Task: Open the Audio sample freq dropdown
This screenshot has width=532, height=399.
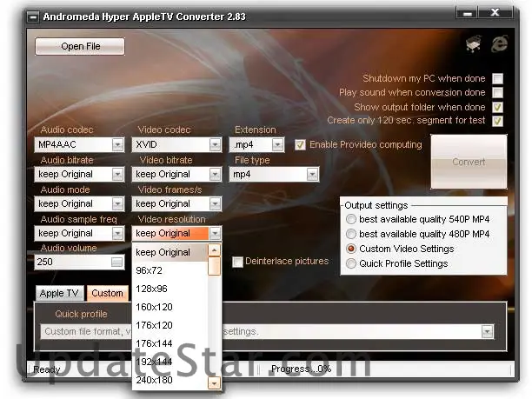Action: (x=117, y=234)
